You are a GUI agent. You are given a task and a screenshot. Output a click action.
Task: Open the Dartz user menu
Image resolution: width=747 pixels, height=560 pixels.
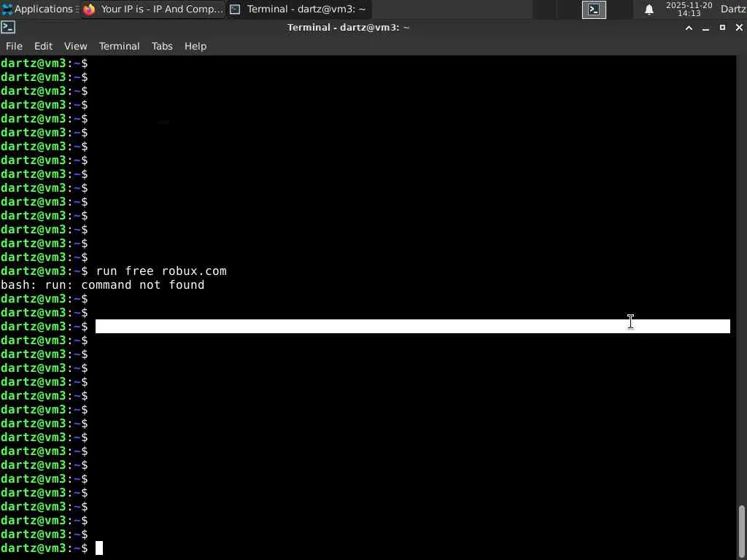[733, 9]
